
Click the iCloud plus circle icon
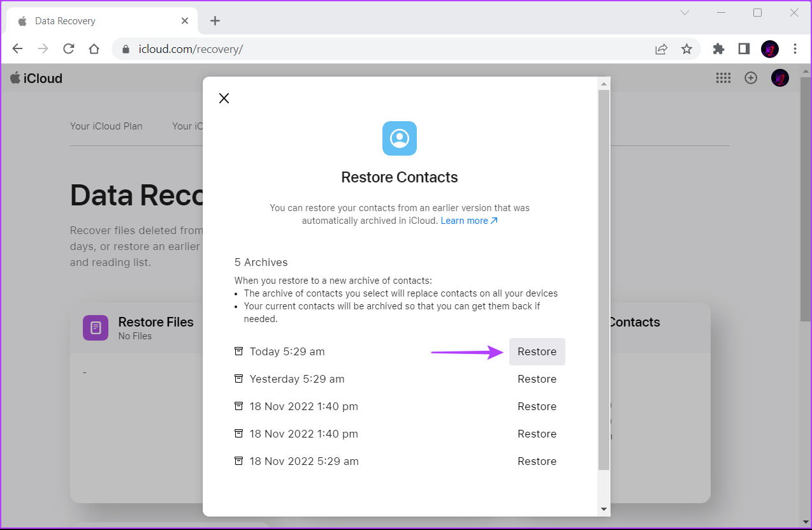[x=751, y=78]
